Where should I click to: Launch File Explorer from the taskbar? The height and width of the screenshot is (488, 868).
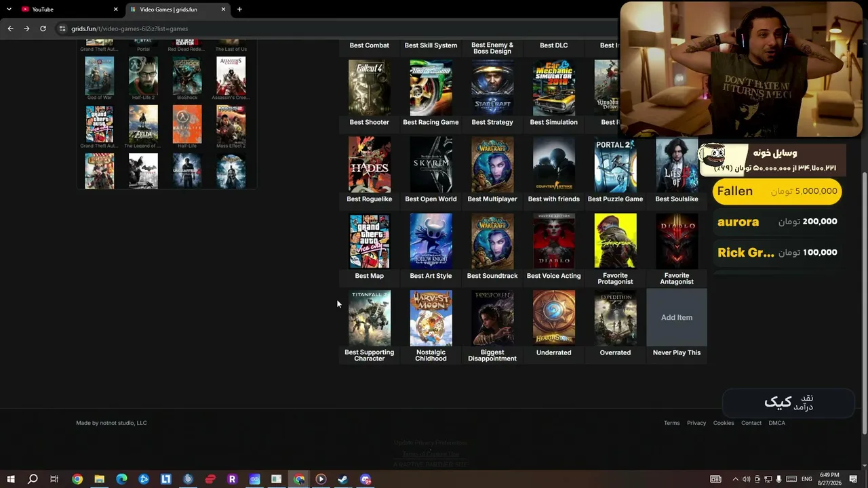click(x=99, y=479)
